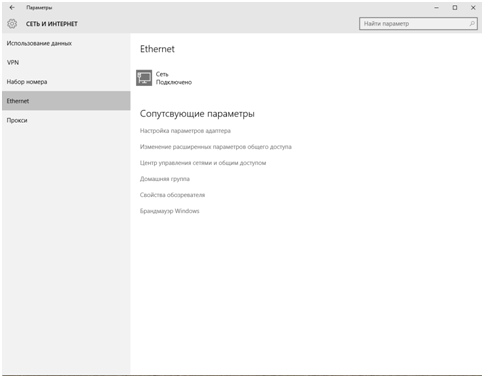Click the 'СЕТЬ И ИНТЕРНЕТ' header title
Screen dimensions: 484x378
click(52, 24)
